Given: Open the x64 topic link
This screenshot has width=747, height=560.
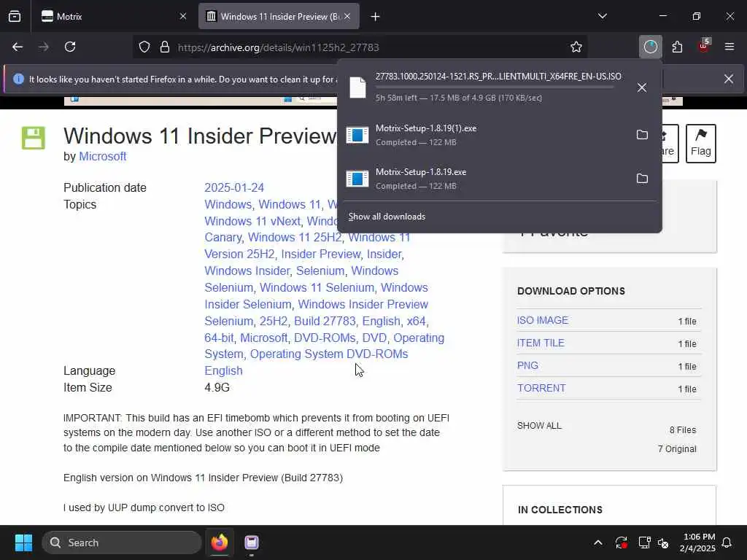Looking at the screenshot, I should click(417, 321).
